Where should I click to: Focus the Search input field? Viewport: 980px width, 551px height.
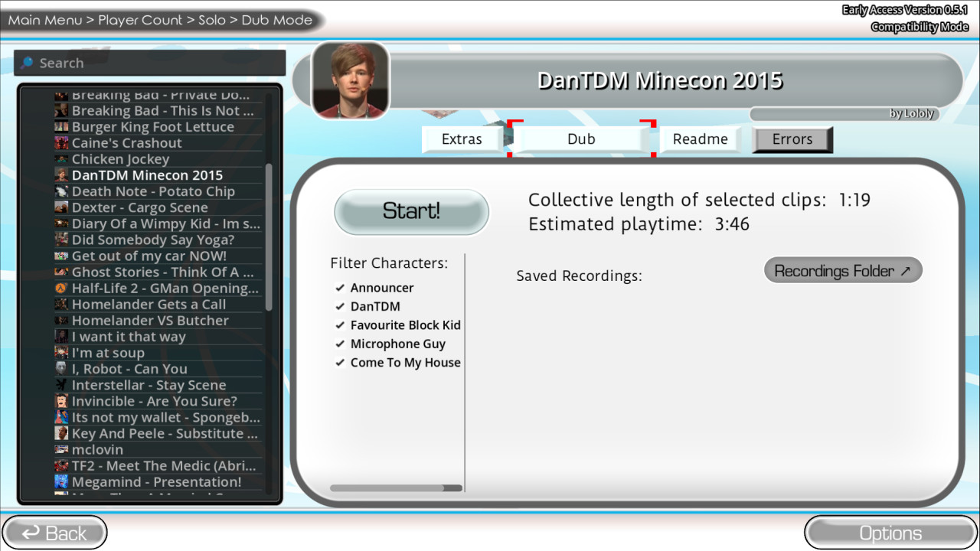click(150, 63)
